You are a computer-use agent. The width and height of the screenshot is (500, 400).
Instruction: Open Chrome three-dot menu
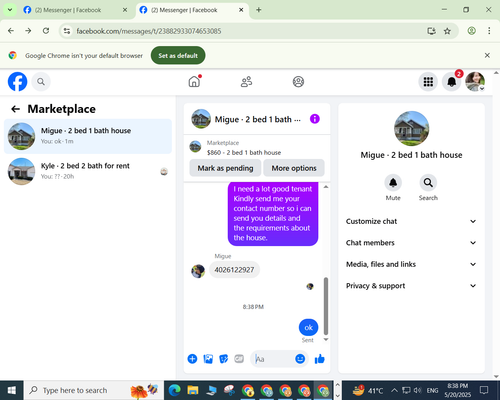click(x=489, y=31)
